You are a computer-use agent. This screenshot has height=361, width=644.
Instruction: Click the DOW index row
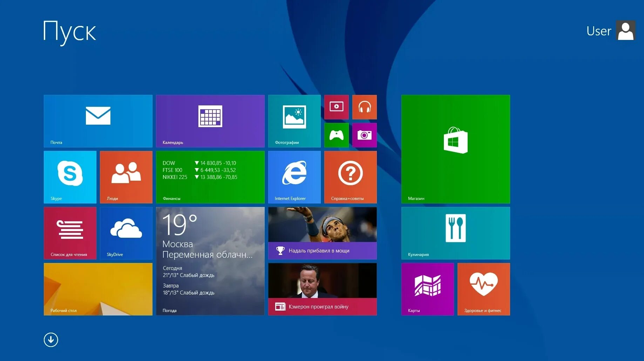(x=199, y=163)
